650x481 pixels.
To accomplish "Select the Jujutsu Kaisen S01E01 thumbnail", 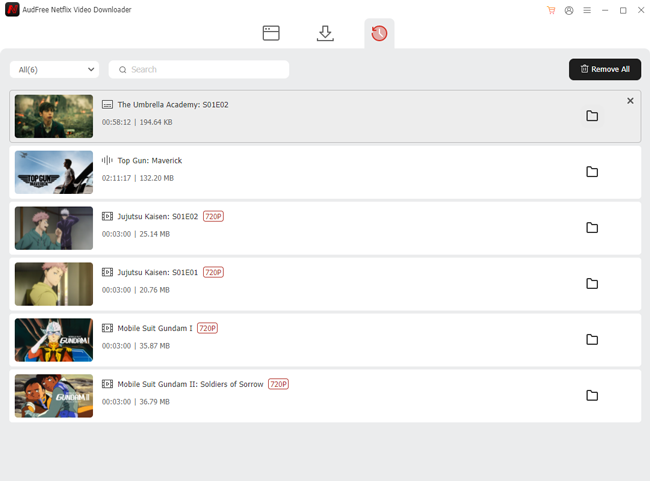I will coord(54,284).
